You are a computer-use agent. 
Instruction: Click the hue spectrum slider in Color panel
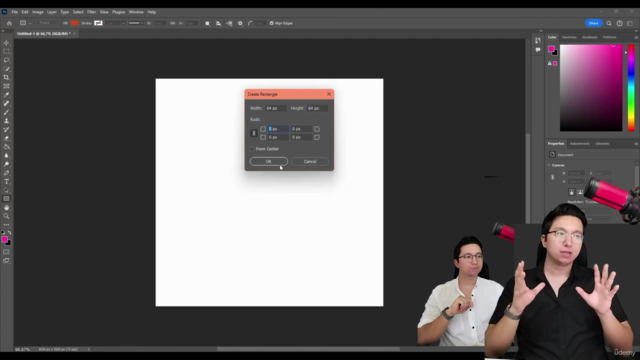coord(631,88)
